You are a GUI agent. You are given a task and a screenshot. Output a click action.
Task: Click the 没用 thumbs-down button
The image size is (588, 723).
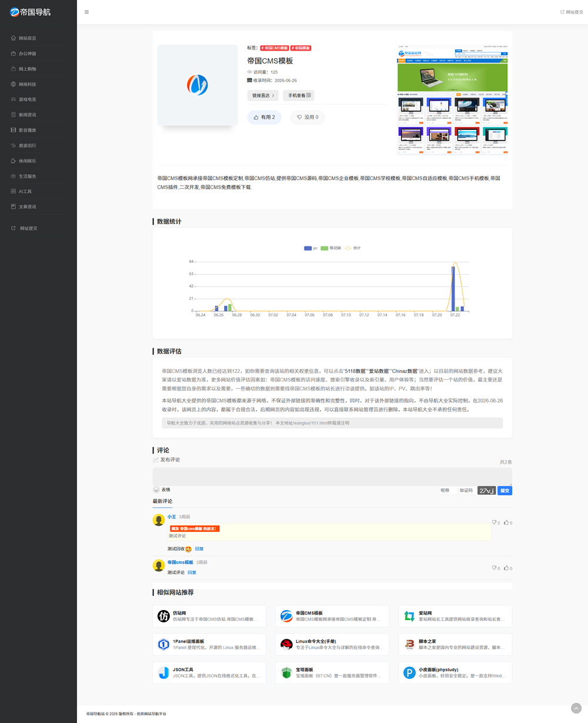(x=308, y=117)
